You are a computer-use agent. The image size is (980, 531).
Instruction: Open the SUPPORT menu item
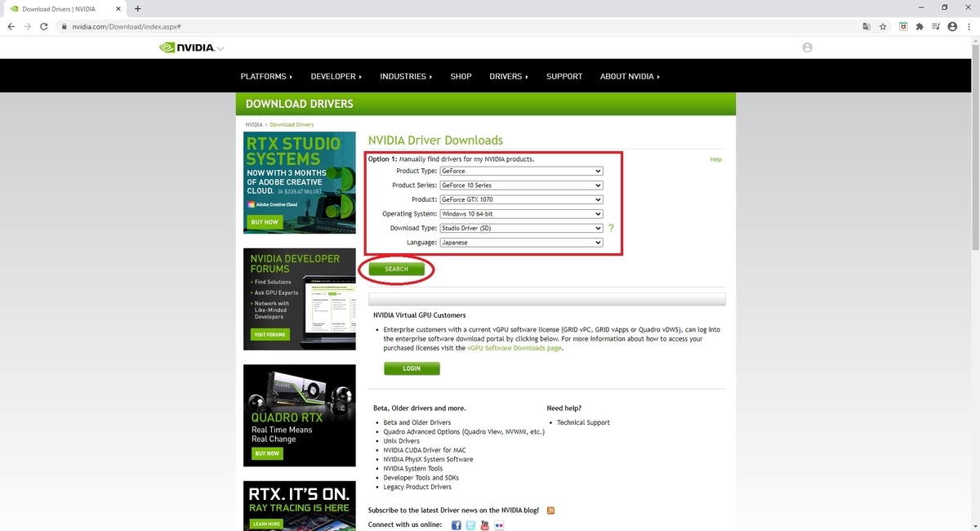[x=564, y=77]
